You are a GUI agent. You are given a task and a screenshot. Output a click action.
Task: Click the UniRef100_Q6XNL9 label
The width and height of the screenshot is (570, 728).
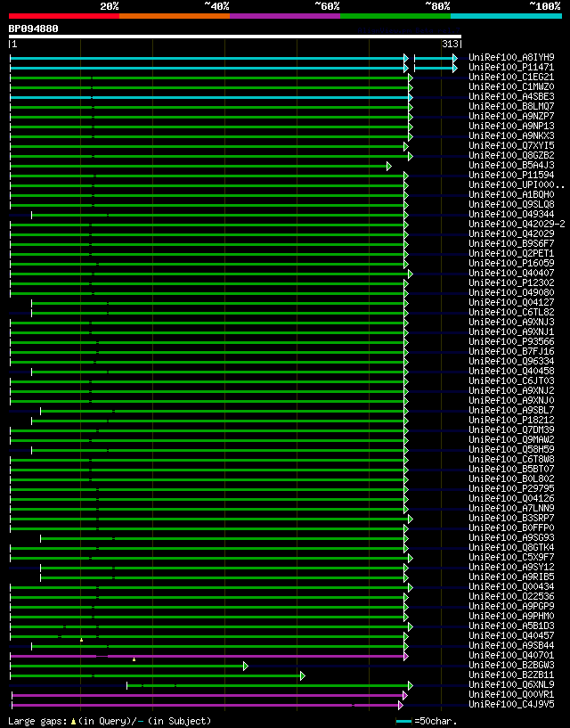[x=511, y=685]
